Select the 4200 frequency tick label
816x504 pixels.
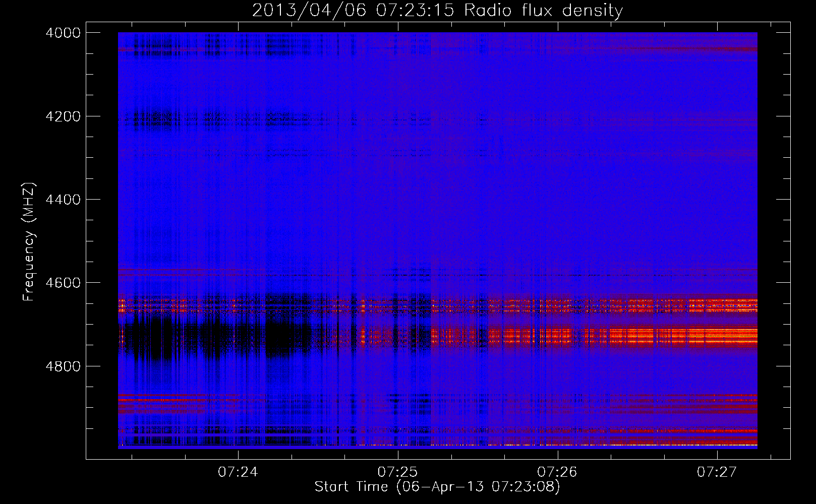coord(63,116)
